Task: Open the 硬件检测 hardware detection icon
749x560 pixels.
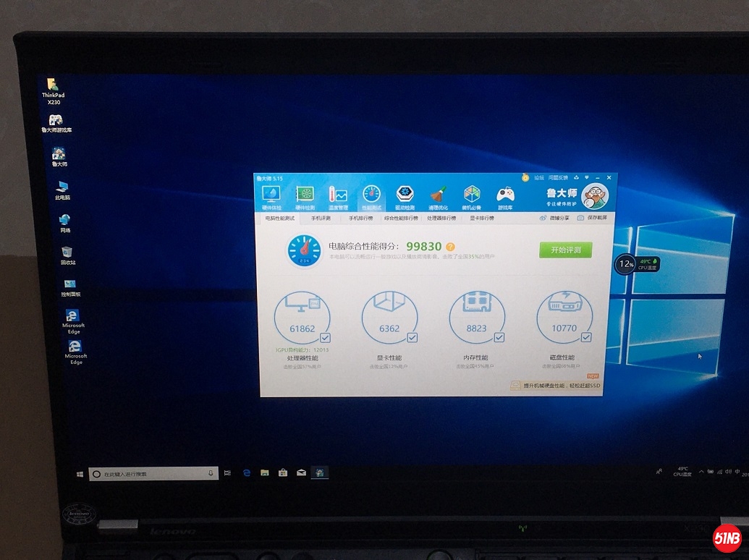Action: [305, 196]
